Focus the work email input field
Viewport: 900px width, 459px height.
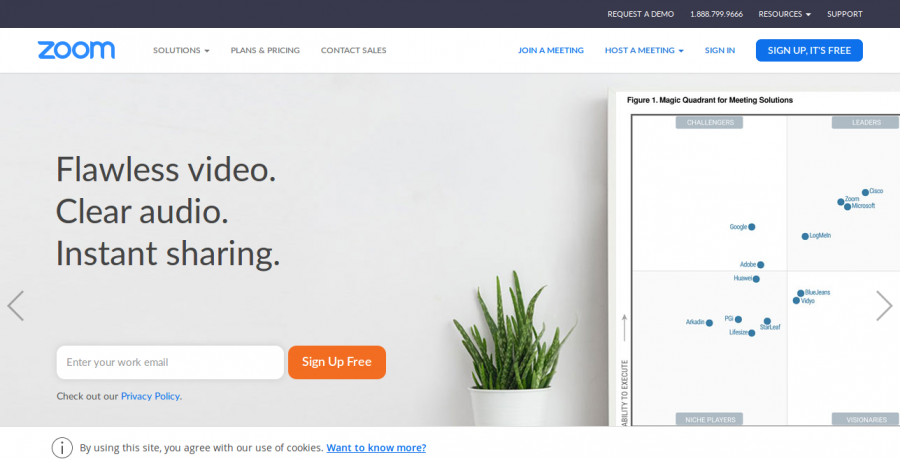pos(170,362)
